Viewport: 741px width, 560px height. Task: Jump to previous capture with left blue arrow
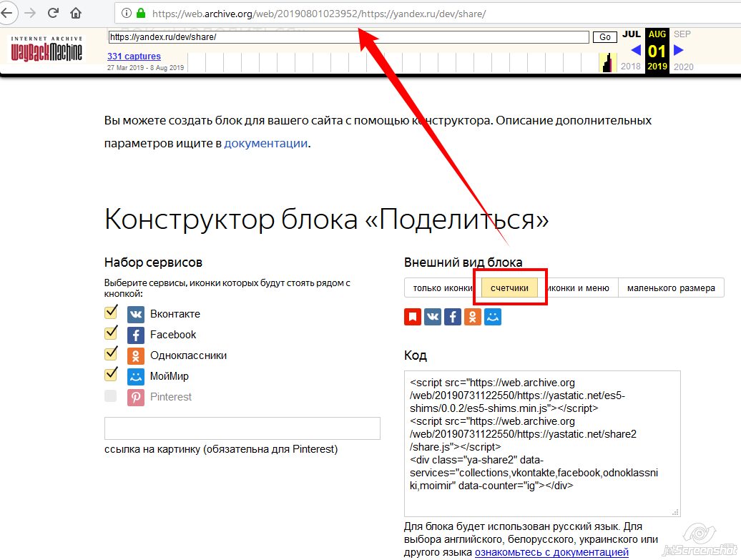pos(636,50)
